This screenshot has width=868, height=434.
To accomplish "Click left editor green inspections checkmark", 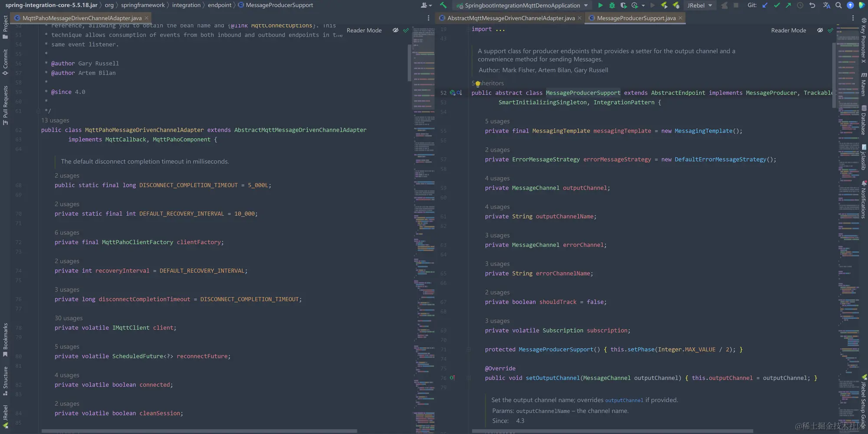I will (x=406, y=30).
